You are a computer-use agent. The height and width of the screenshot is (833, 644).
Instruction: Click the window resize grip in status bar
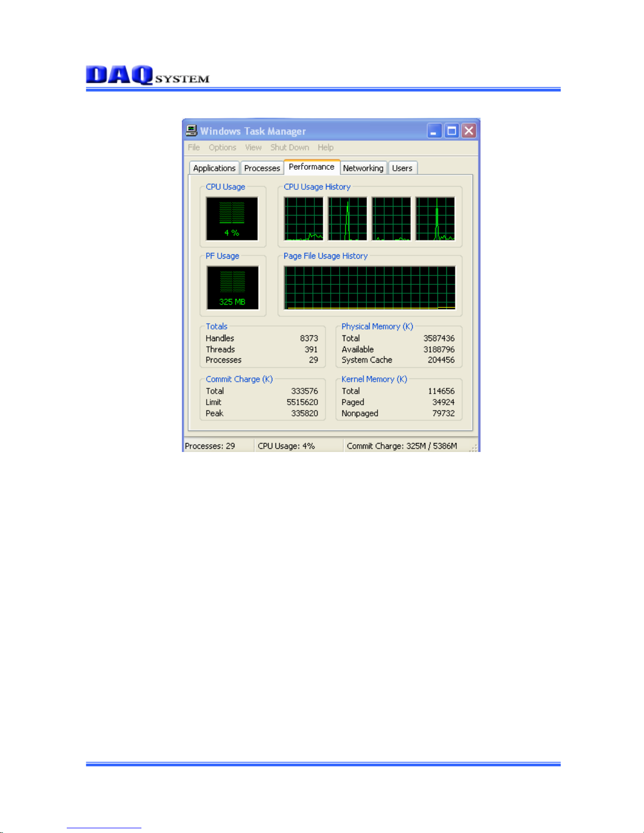click(473, 447)
